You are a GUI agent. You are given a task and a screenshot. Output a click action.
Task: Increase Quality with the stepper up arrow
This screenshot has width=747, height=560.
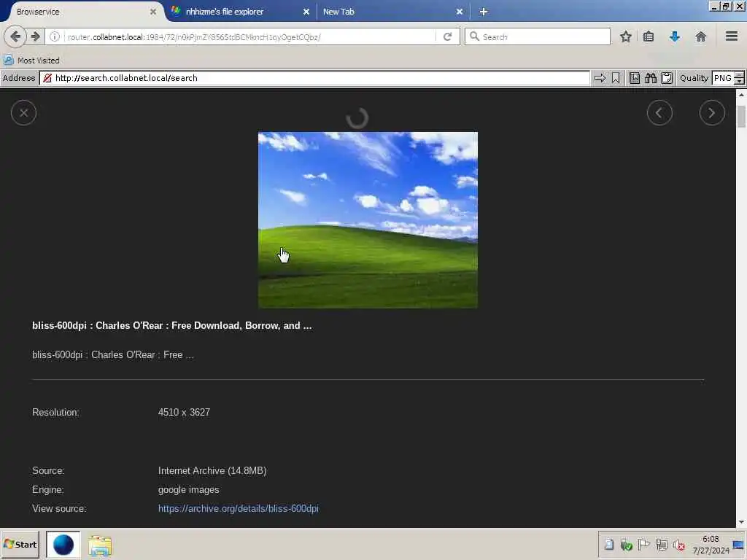point(739,75)
